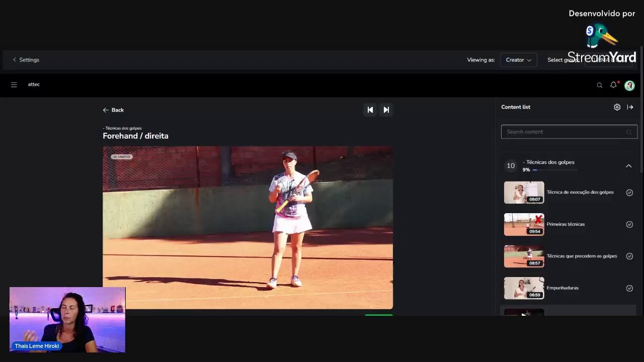Click the Thais Leme Hiroki webcam overlay
This screenshot has width=644, height=362.
[67, 320]
